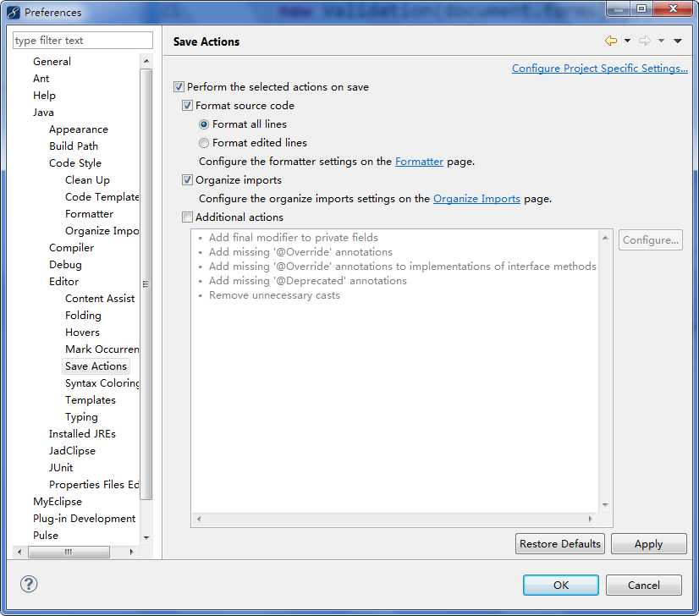Open JUnit preferences page
The height and width of the screenshot is (616, 699).
click(61, 468)
